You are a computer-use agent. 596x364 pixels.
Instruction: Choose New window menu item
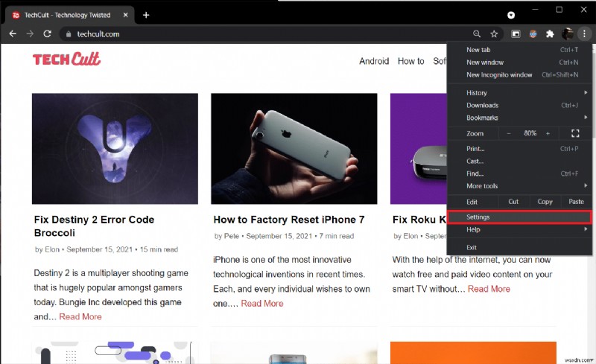click(519, 63)
